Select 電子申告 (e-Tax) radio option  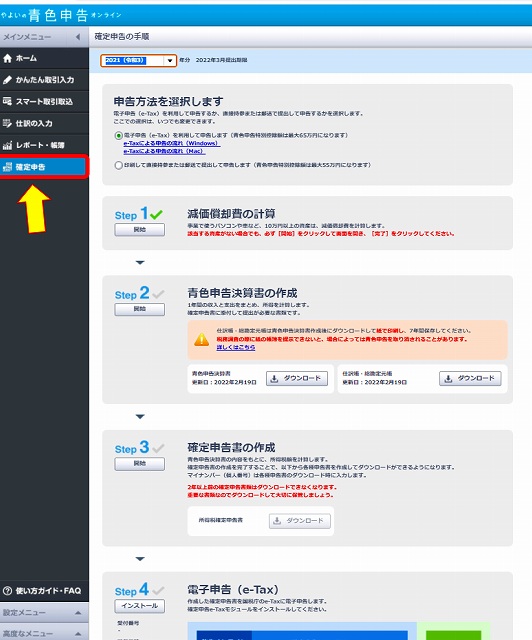118,136
